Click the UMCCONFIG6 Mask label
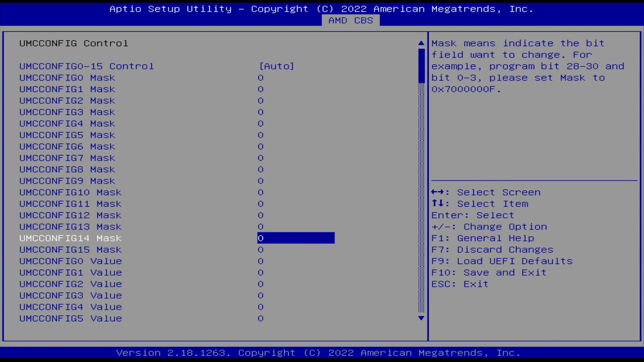Image resolution: width=644 pixels, height=362 pixels. coord(67,146)
